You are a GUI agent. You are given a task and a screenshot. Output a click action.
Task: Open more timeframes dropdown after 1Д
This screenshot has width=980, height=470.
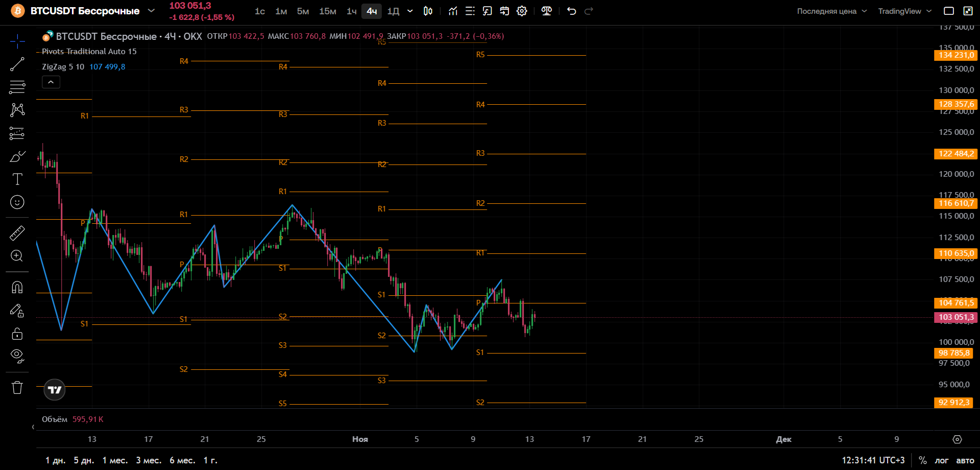point(410,11)
